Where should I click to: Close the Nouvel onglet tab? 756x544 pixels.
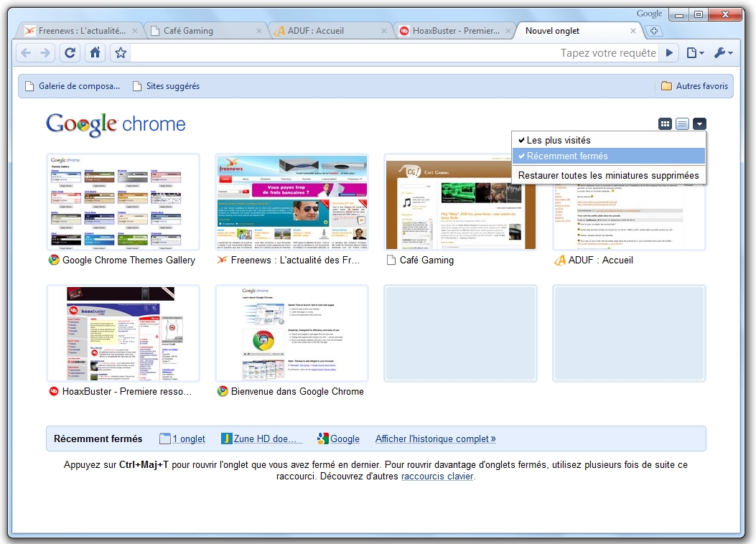pos(633,31)
